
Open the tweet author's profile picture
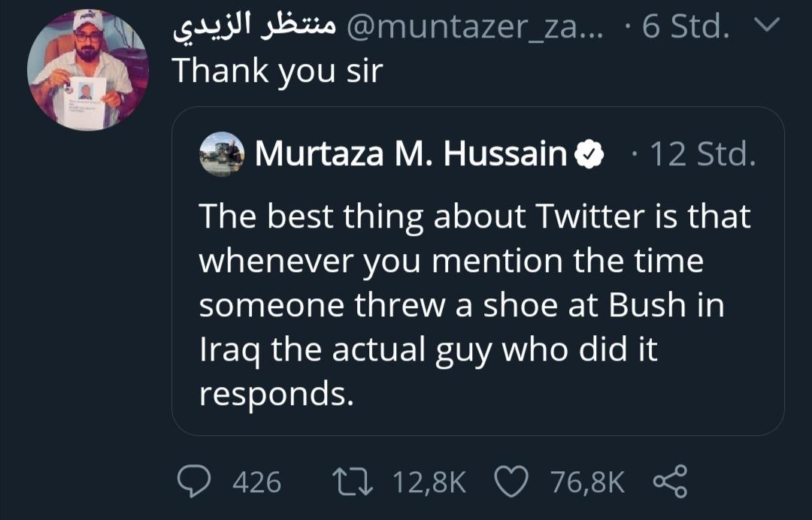(88, 70)
